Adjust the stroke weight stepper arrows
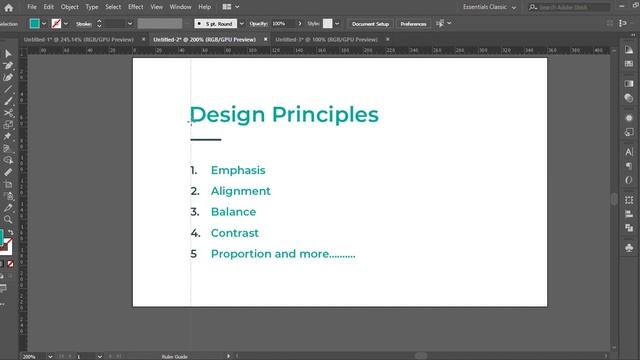640x360 pixels. coord(99,24)
